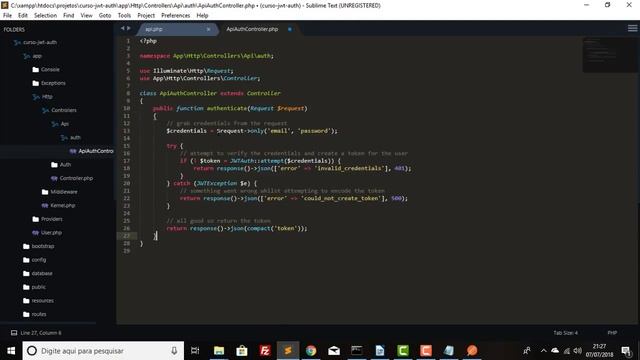
Task: Open the Windows Start menu
Action: tap(11, 351)
